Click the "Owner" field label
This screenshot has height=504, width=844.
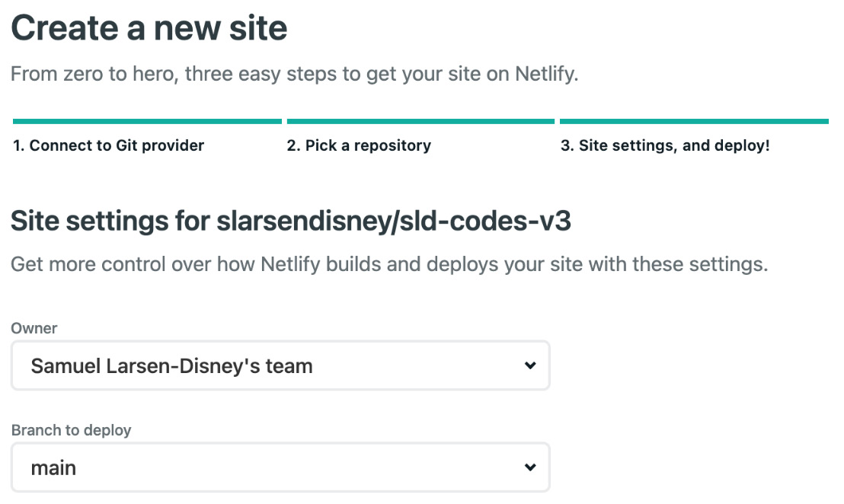(x=34, y=328)
